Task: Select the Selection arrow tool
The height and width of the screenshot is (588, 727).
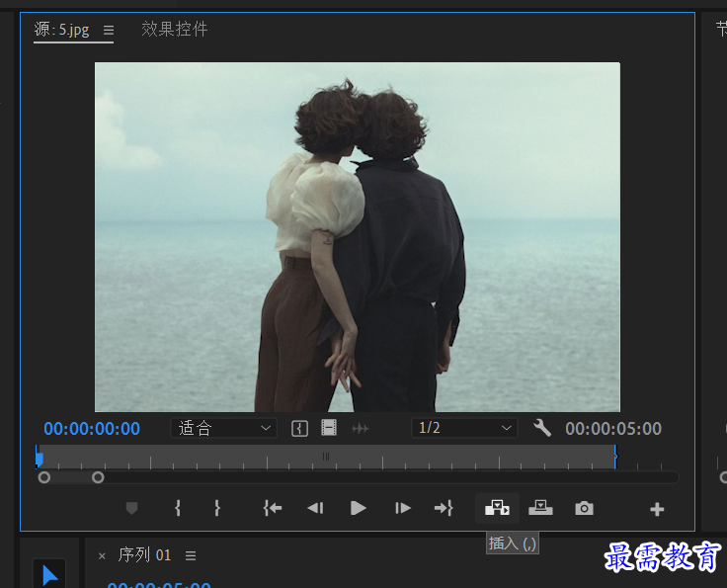Action: [x=49, y=575]
